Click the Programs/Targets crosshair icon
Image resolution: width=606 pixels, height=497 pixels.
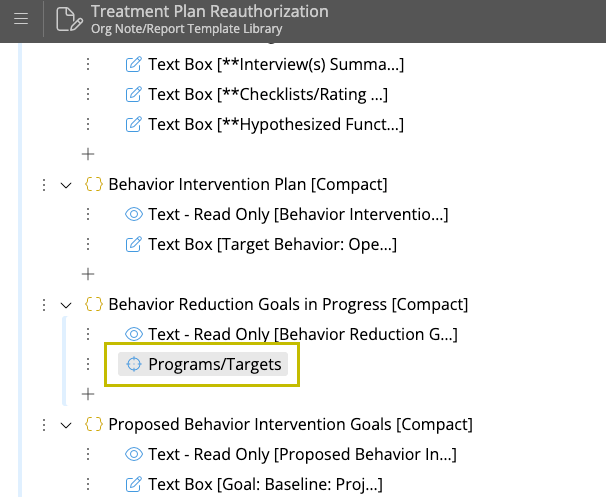[x=134, y=364]
